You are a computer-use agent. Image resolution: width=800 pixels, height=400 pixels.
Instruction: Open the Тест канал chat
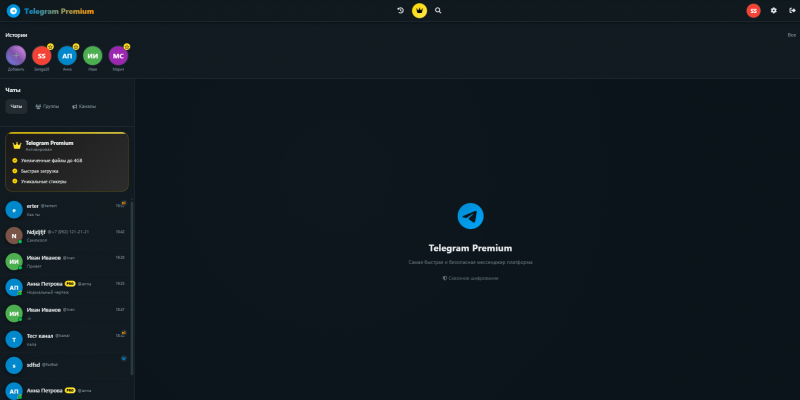[65, 339]
